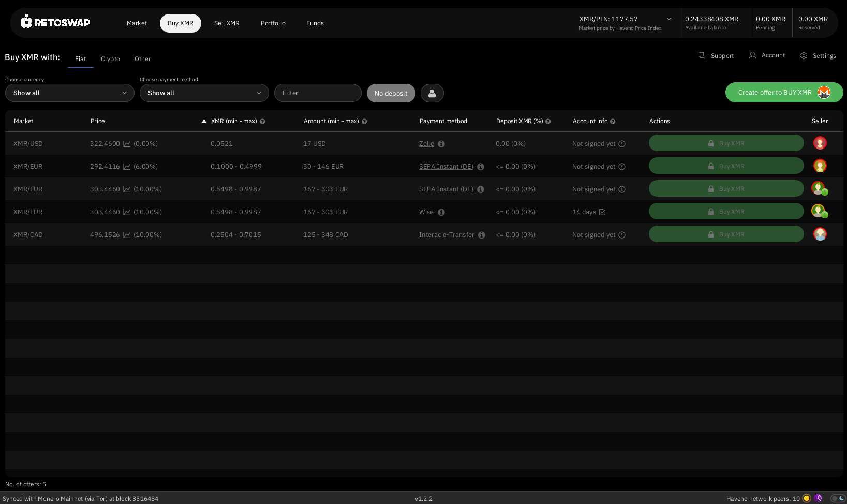This screenshot has height=504, width=847.
Task: Click the signed-account checkmark next to 14 days
Action: pos(602,212)
